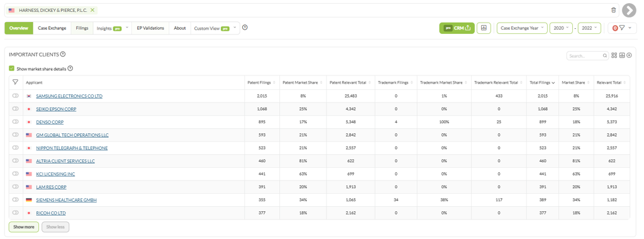The width and height of the screenshot is (644, 239).
Task: Click the round grey arrow go button
Action: pos(629,10)
